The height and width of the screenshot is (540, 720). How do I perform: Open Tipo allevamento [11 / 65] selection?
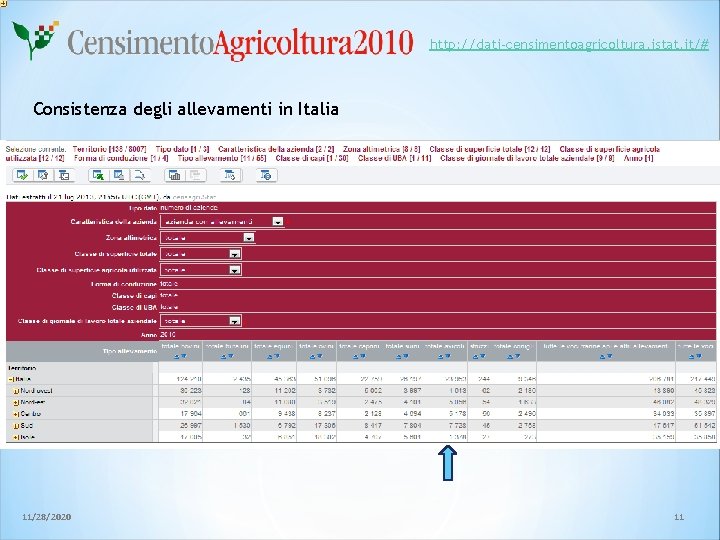[222, 158]
